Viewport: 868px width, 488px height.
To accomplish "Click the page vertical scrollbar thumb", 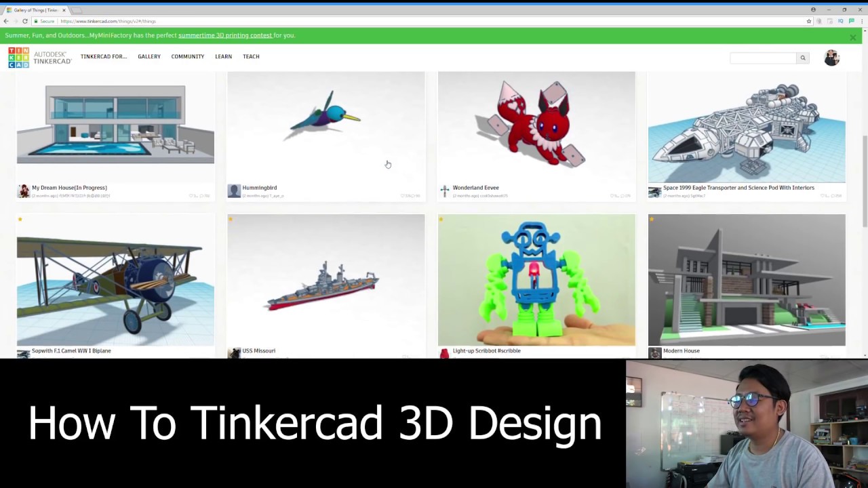I will click(x=865, y=181).
